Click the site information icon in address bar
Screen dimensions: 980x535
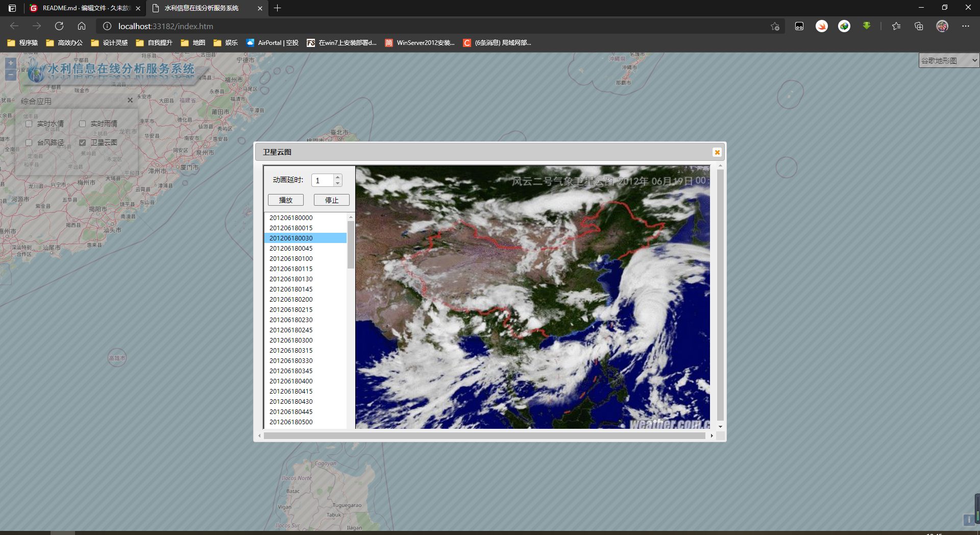(107, 26)
